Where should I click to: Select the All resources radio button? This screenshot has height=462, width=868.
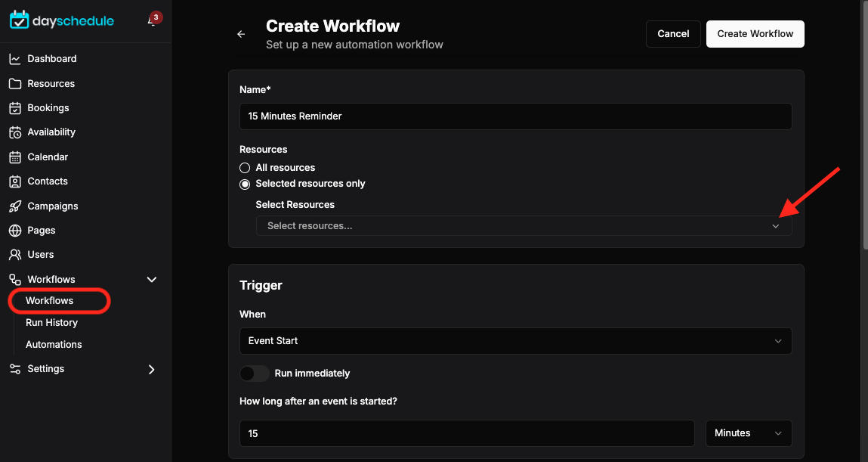(x=245, y=168)
